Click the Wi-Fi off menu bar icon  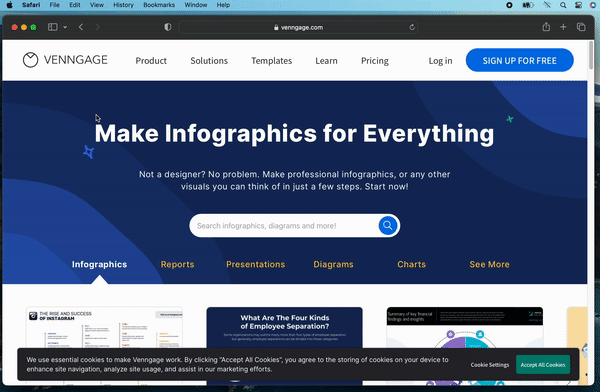click(547, 5)
